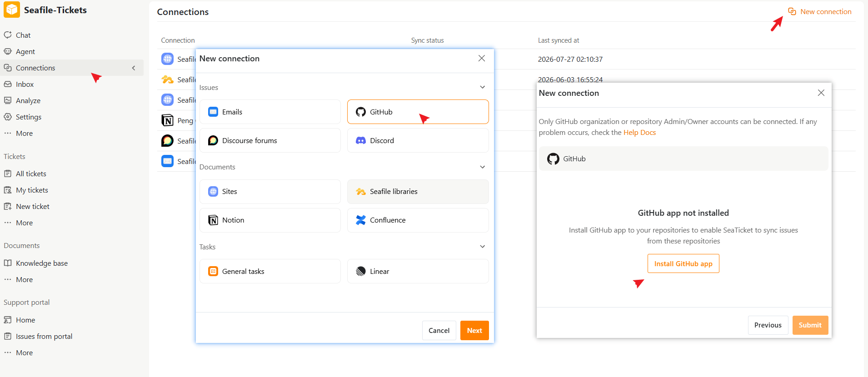The width and height of the screenshot is (868, 377).
Task: Click the Discourse icon in connections table
Action: (x=168, y=140)
